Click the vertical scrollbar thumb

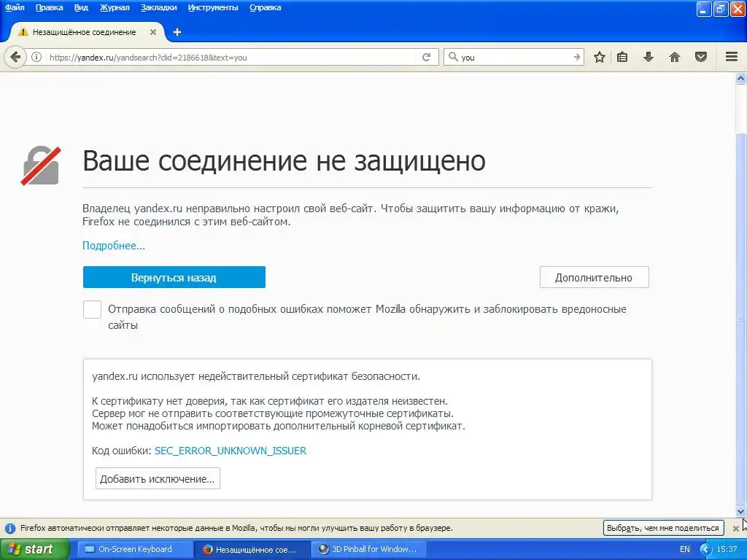(741, 318)
